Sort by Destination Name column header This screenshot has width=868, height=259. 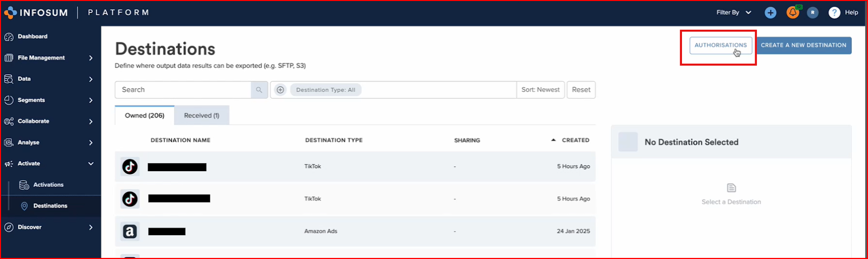pyautogui.click(x=181, y=140)
